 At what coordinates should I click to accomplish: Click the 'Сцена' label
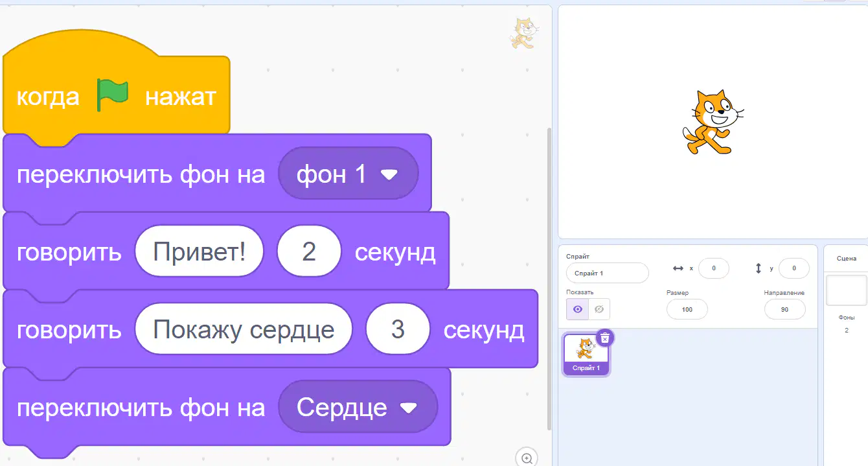(x=846, y=258)
